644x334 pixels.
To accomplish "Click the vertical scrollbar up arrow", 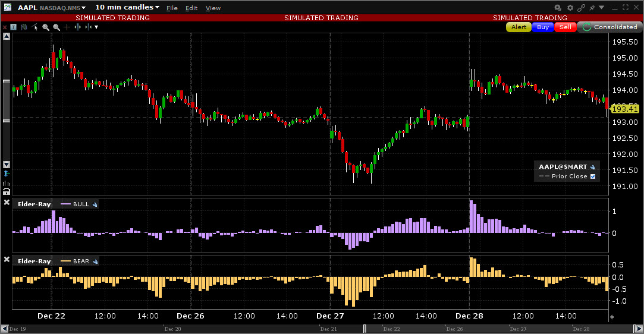I will [7, 36].
